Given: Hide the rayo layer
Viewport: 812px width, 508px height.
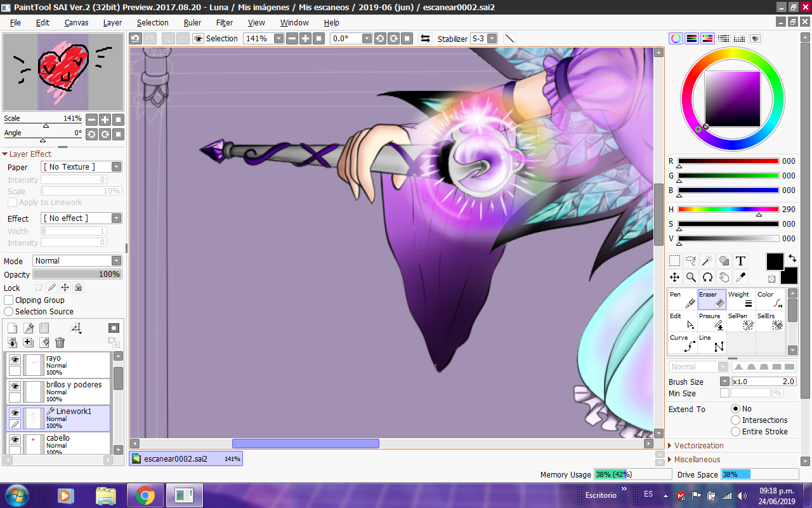Looking at the screenshot, I should 15,359.
